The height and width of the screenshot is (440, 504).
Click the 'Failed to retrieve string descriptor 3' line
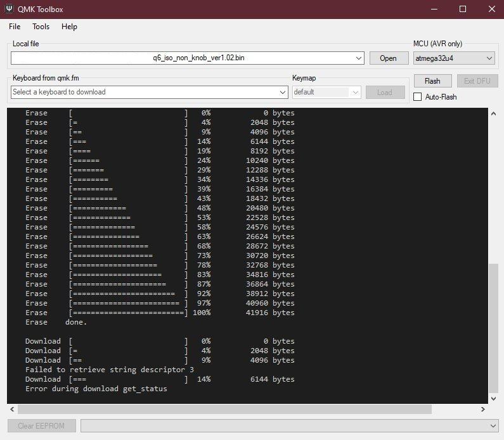pyautogui.click(x=110, y=370)
